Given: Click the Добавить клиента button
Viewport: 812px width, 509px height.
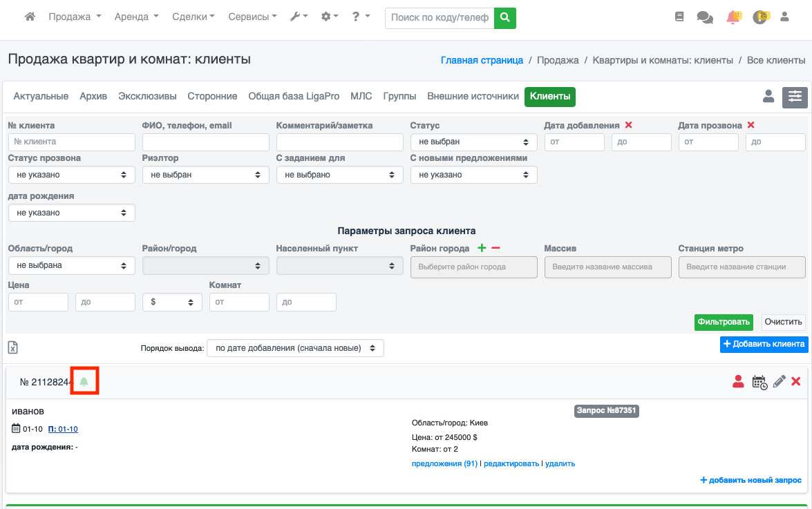Looking at the screenshot, I should pyautogui.click(x=764, y=344).
